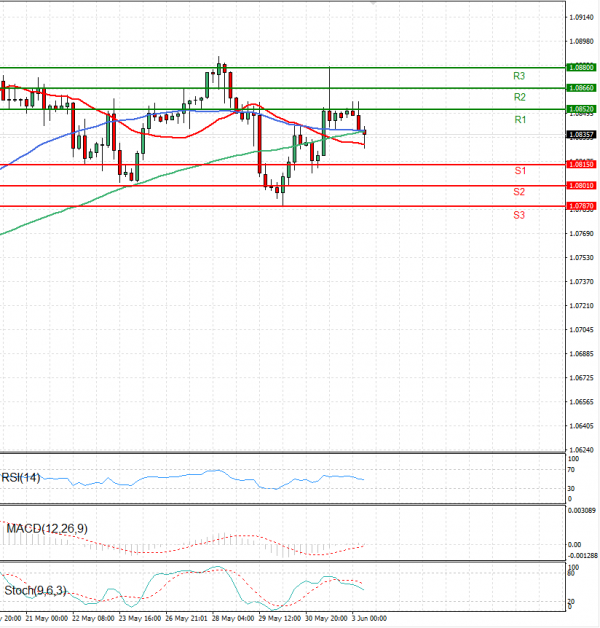Viewport: 600px width, 628px height.
Task: Click the 1.07690 price axis value
Action: (x=582, y=233)
